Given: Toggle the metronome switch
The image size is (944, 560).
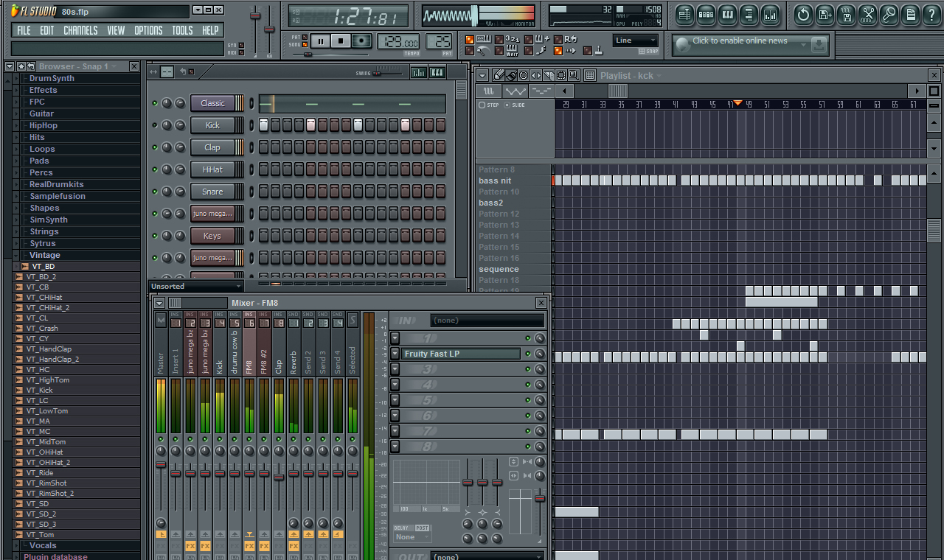Looking at the screenshot, I should pos(470,51).
